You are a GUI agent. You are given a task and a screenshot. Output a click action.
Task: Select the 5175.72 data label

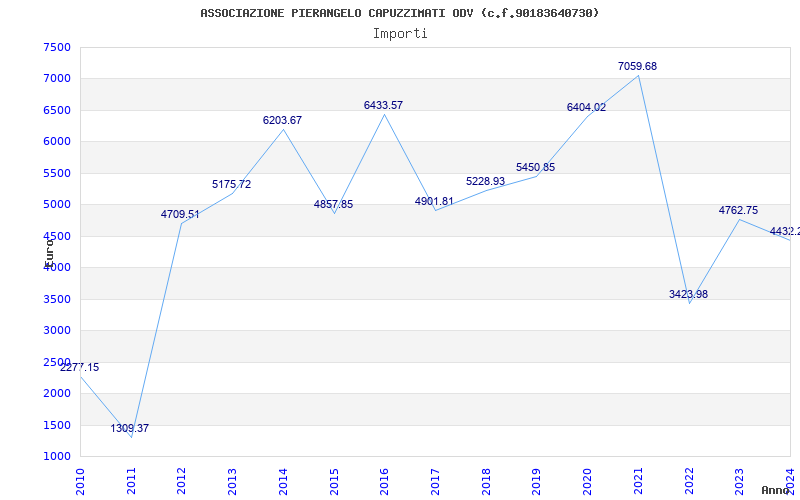click(x=232, y=184)
